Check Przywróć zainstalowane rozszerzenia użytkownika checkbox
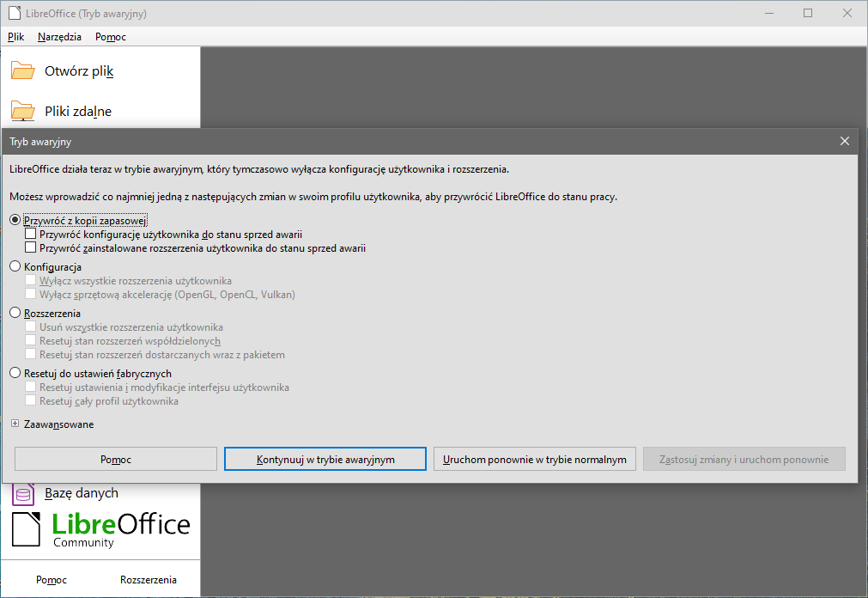Image resolution: width=868 pixels, height=598 pixels. pyautogui.click(x=30, y=247)
